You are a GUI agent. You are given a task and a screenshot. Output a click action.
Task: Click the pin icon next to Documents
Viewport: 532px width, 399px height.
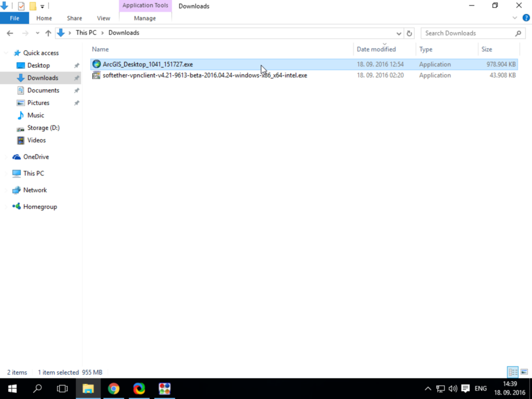click(x=77, y=90)
